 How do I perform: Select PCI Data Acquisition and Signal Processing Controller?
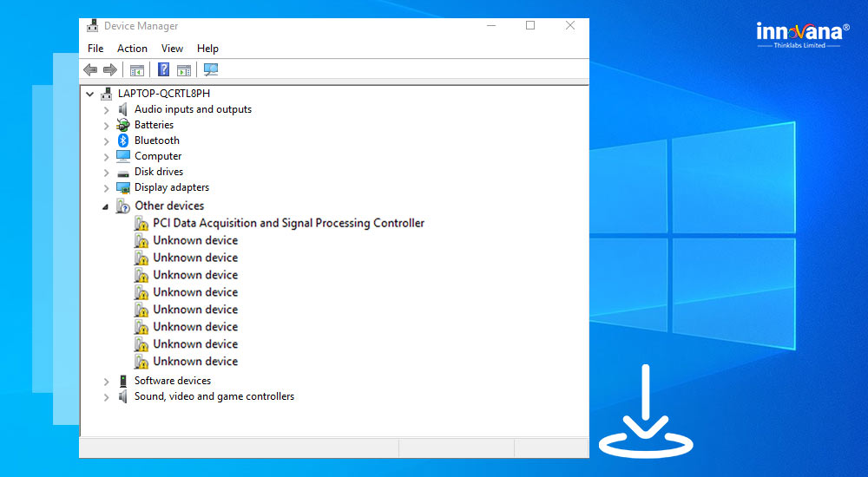[288, 223]
